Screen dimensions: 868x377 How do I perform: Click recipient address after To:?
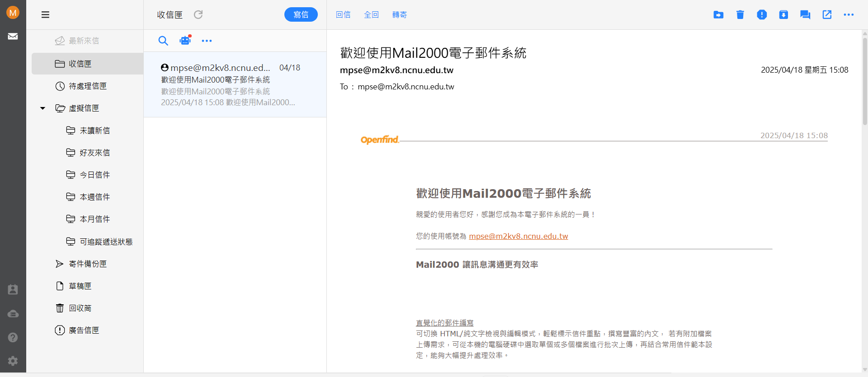pos(406,87)
